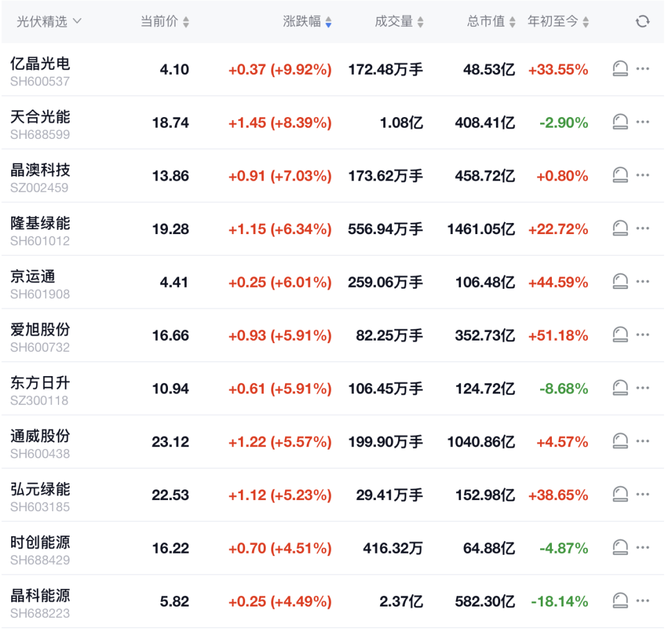This screenshot has height=632, width=672.
Task: Open more options for 晶澳科技
Action: 643,175
